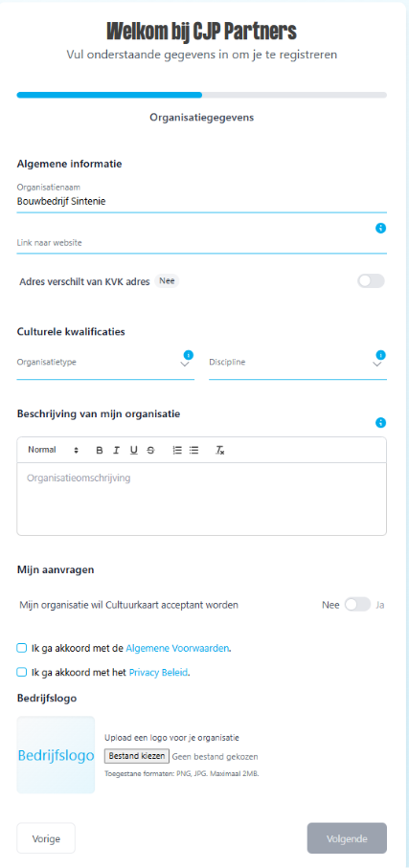
Task: Insert a bulleted list
Action: pos(194,450)
